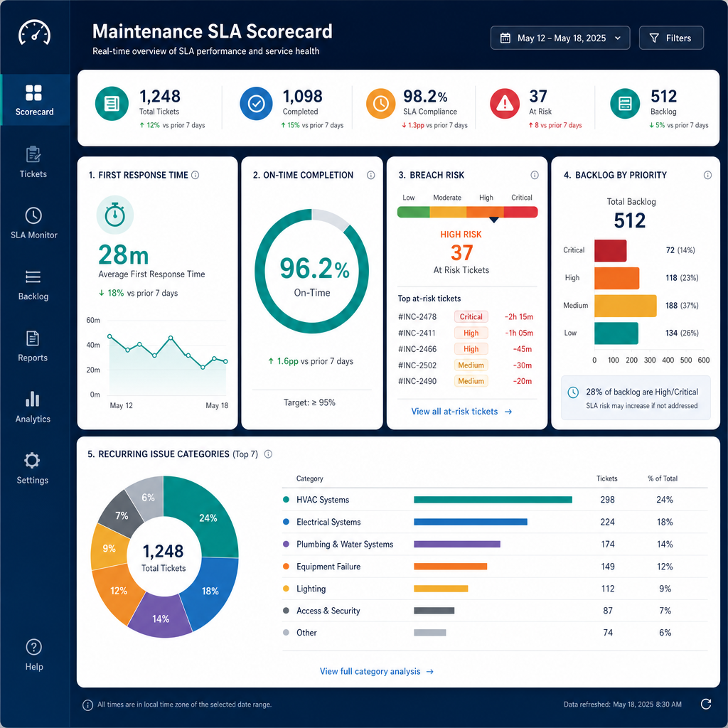Click the 96.2% on-time donut gauge
Viewport: 728px width, 728px height.
[311, 271]
